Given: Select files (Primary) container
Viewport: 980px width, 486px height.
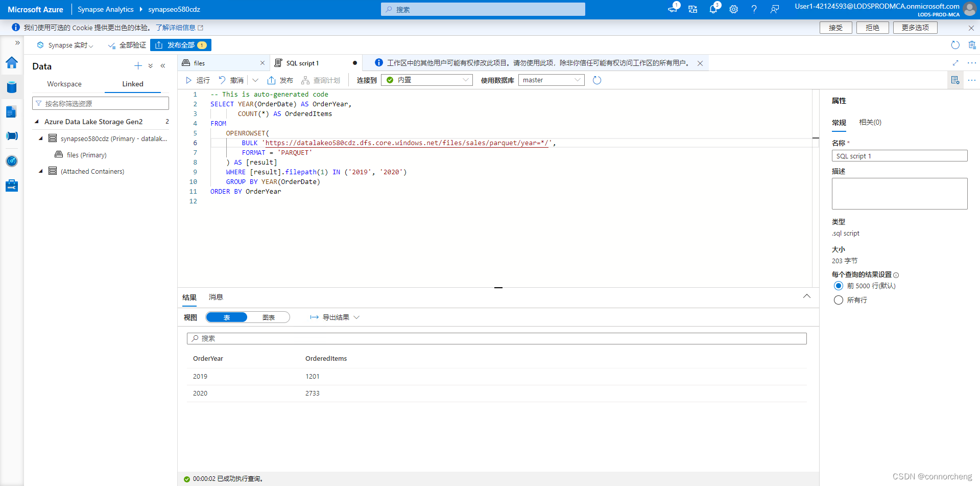Looking at the screenshot, I should point(86,155).
